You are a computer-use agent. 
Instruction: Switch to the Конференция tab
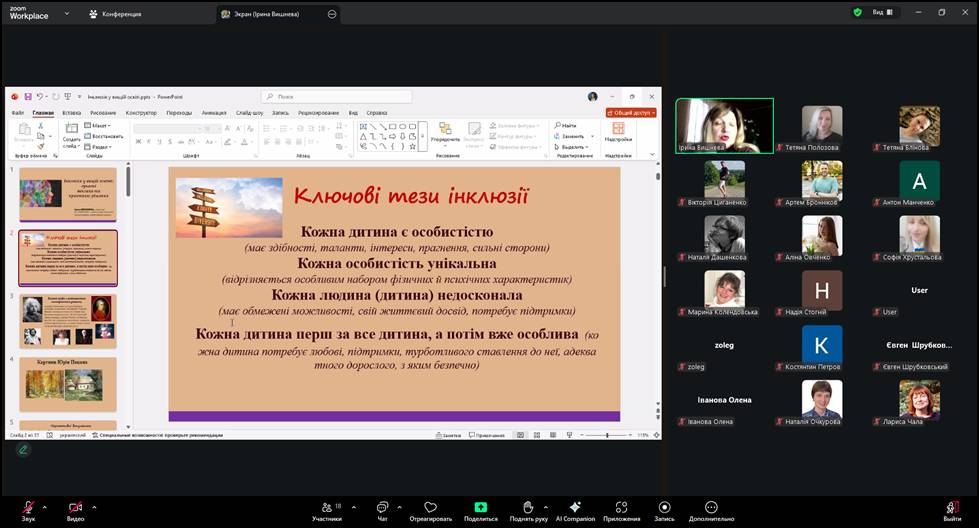click(115, 14)
